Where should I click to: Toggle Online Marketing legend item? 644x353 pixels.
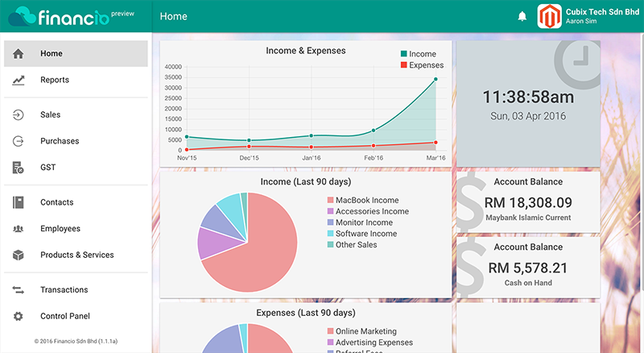(362, 331)
